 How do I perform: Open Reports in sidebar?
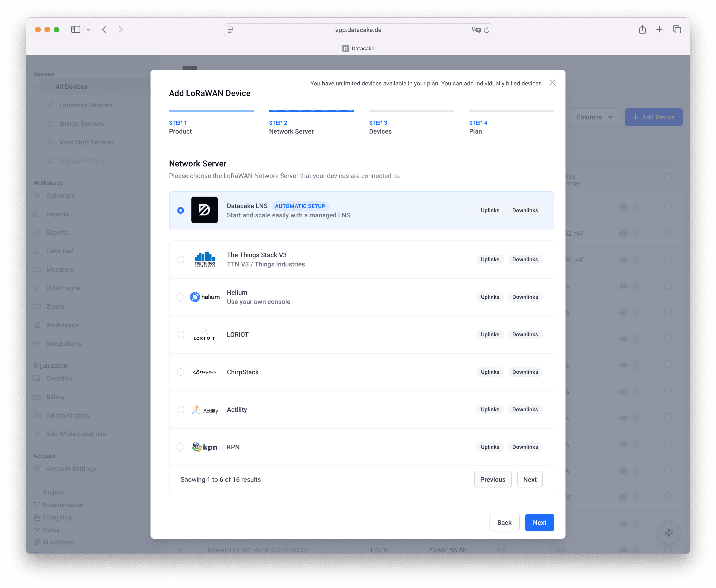(57, 214)
